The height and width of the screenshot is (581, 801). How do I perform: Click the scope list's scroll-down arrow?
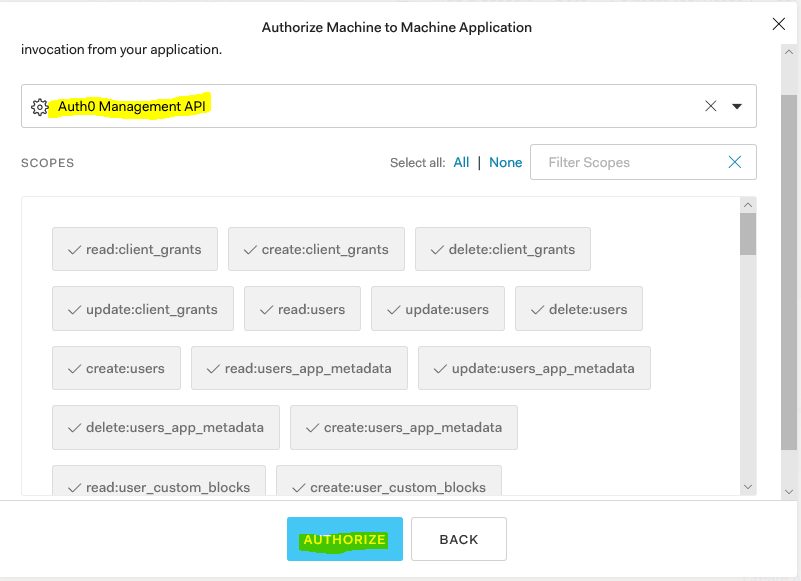point(748,486)
